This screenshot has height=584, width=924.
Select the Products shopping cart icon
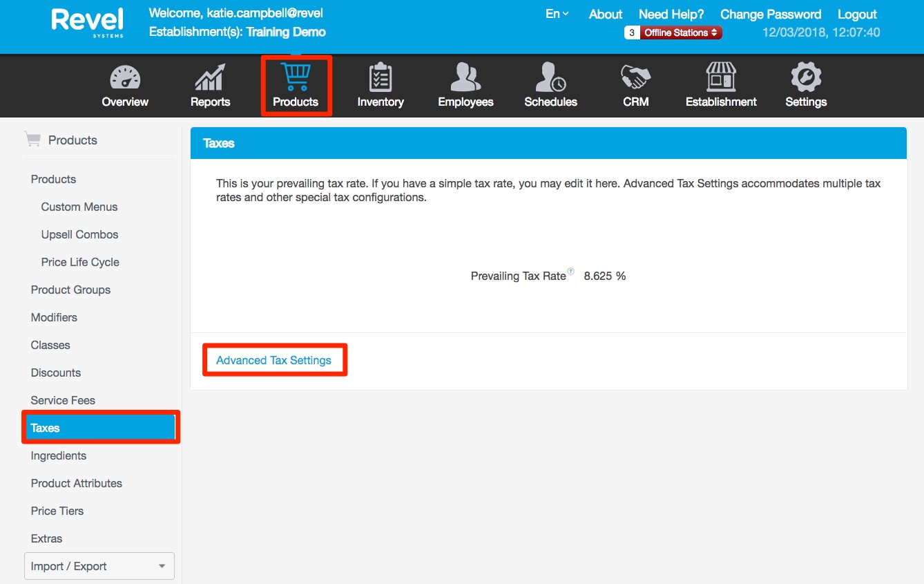point(296,77)
